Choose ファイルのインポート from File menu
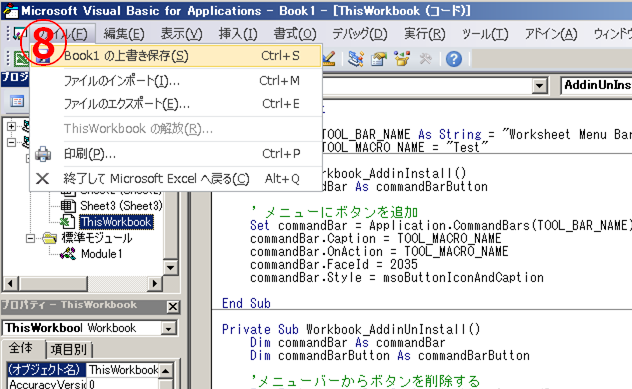The width and height of the screenshot is (632, 389). [x=176, y=81]
